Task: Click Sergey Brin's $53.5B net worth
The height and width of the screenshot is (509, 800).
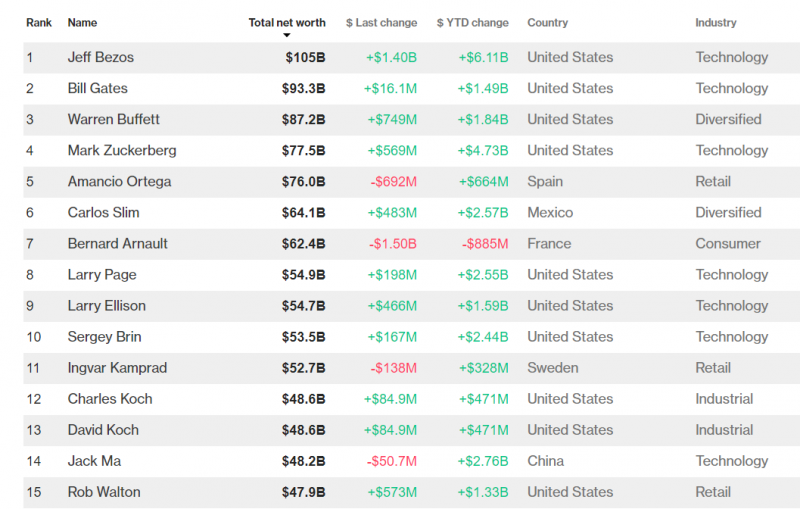Action: click(303, 336)
